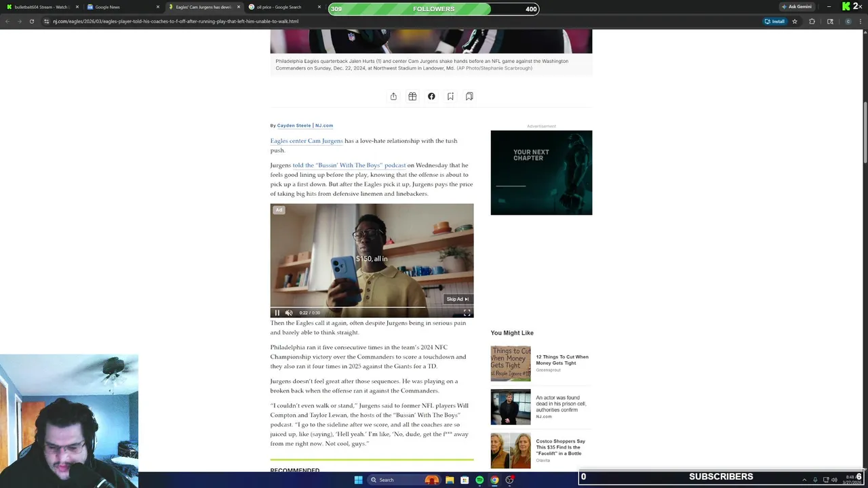
Task: Close the bulletbait604 Stream tab
Action: (x=77, y=7)
